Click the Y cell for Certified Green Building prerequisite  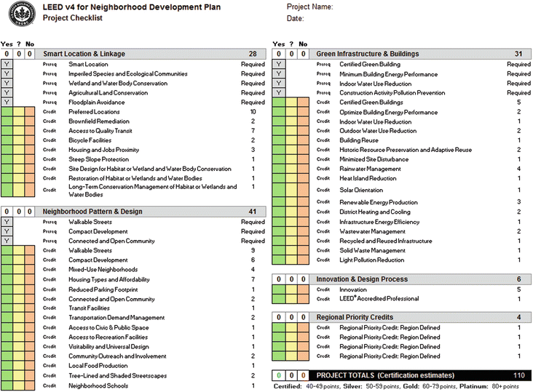[279, 64]
